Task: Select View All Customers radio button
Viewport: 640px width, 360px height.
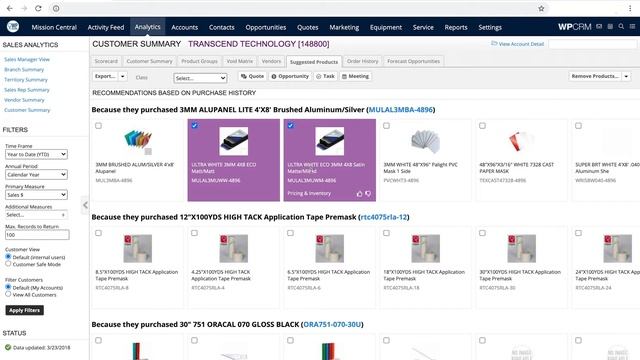Action: (x=8, y=294)
